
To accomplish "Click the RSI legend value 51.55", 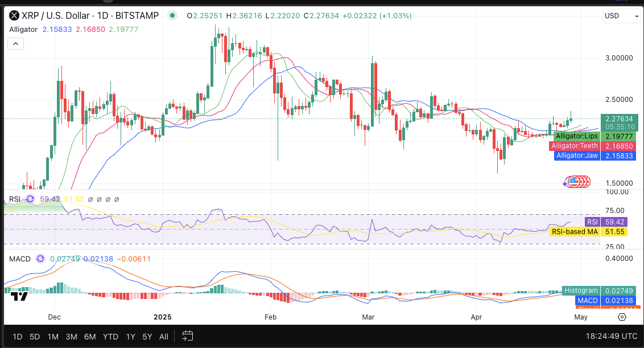I will pyautogui.click(x=74, y=199).
